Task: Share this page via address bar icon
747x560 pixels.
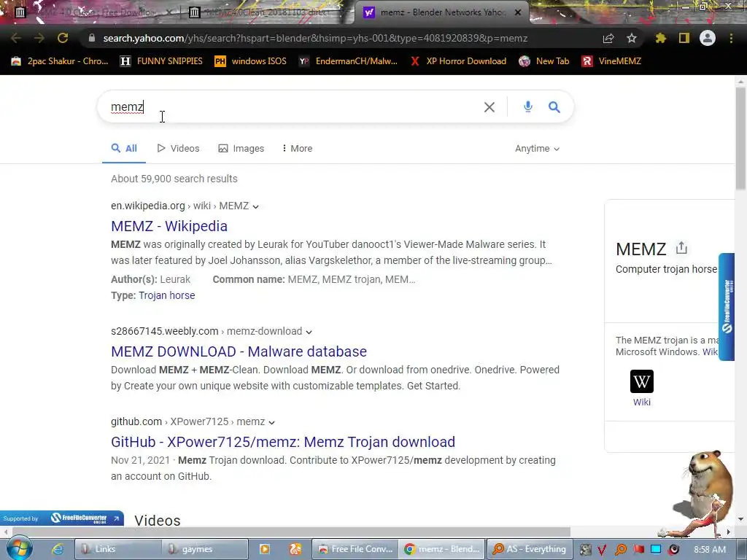Action: (608, 39)
